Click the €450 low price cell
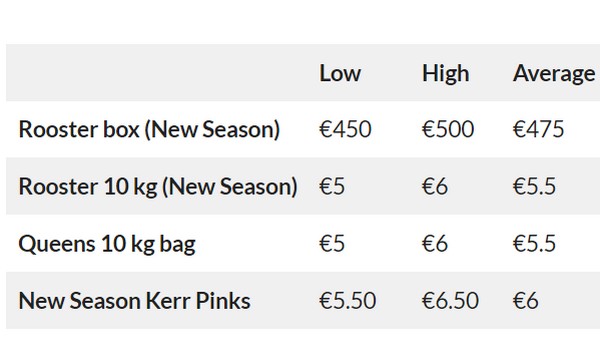Viewport: 600px width, 361px height. coord(345,129)
